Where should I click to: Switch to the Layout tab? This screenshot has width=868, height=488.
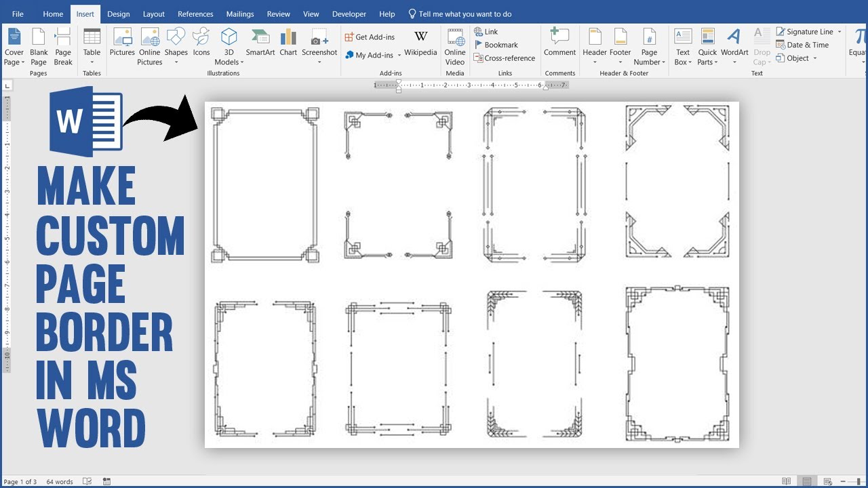click(x=154, y=14)
